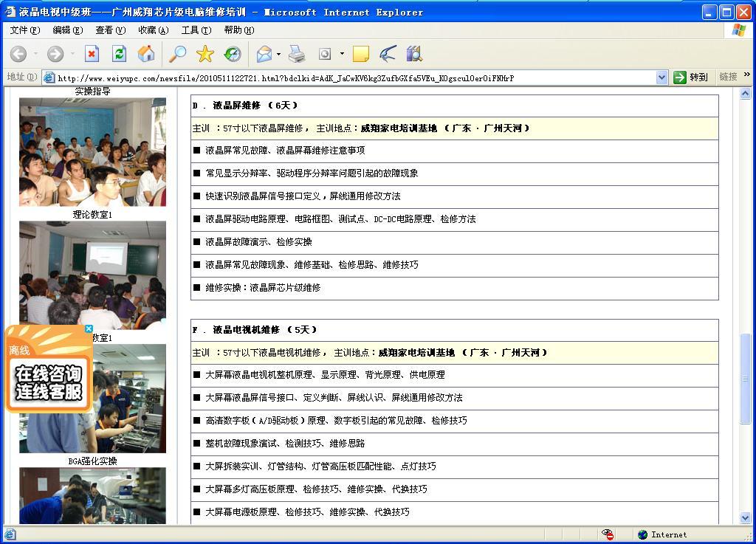Click the 转到 Go button

tap(691, 78)
